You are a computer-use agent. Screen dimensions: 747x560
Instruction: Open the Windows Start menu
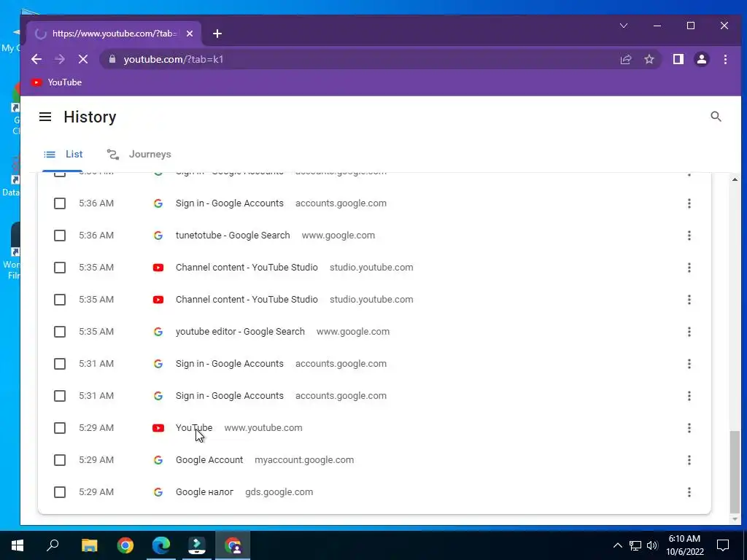(x=18, y=545)
